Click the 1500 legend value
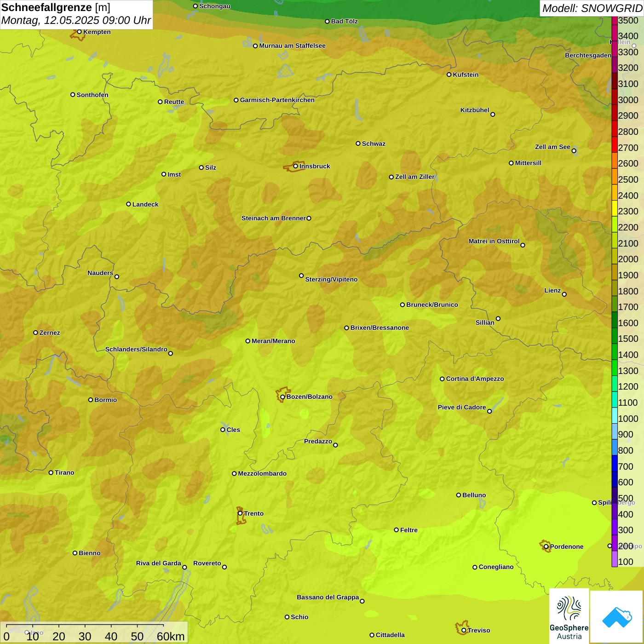The image size is (644, 644). (628, 339)
